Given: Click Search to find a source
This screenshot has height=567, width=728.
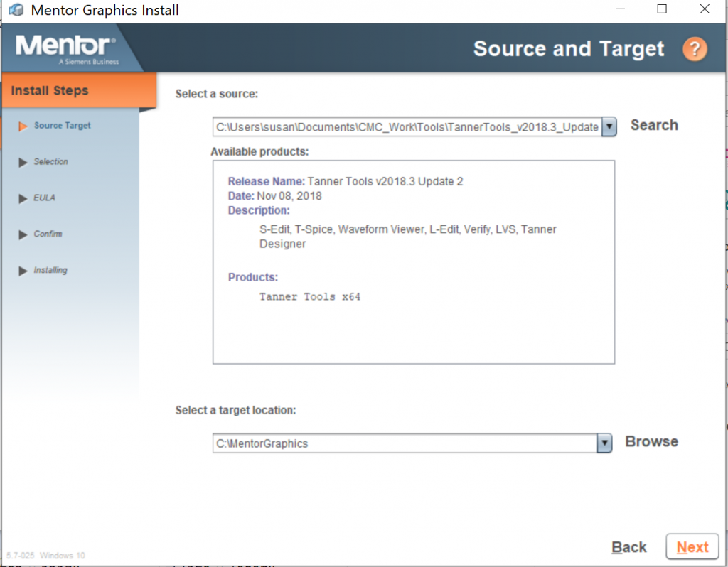Looking at the screenshot, I should tap(654, 125).
